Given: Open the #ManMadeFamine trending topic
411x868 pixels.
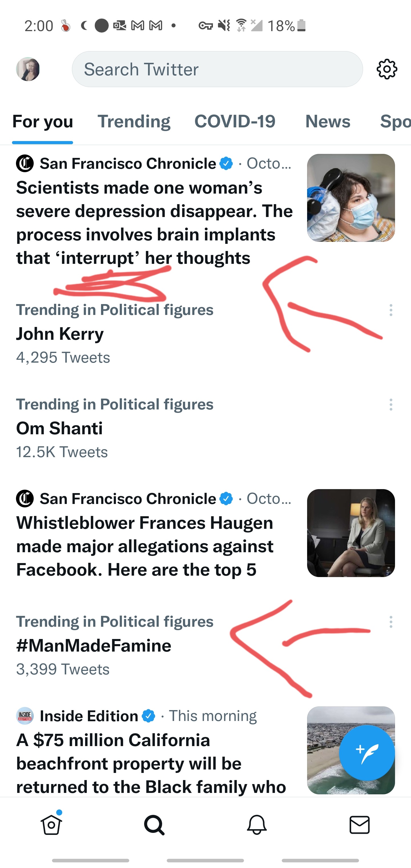Looking at the screenshot, I should [94, 646].
